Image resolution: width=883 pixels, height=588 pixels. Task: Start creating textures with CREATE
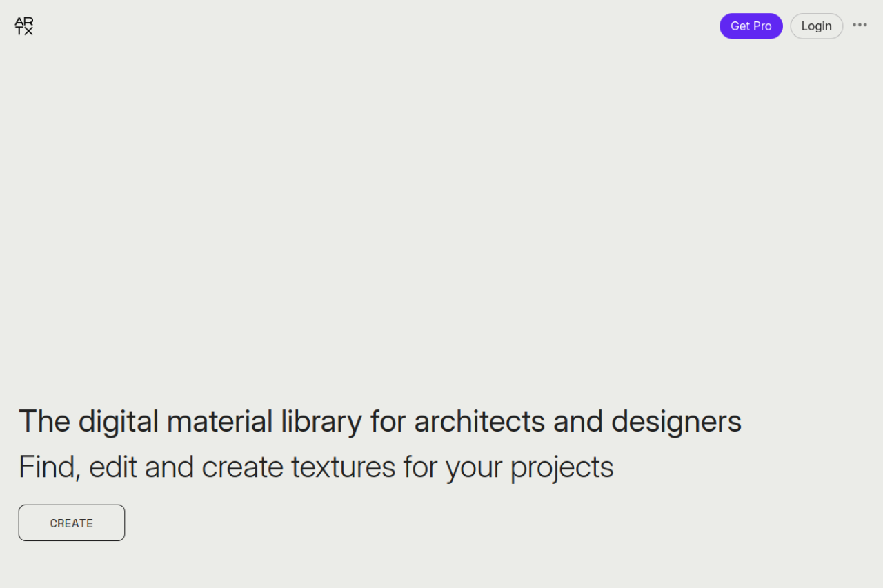(x=72, y=523)
